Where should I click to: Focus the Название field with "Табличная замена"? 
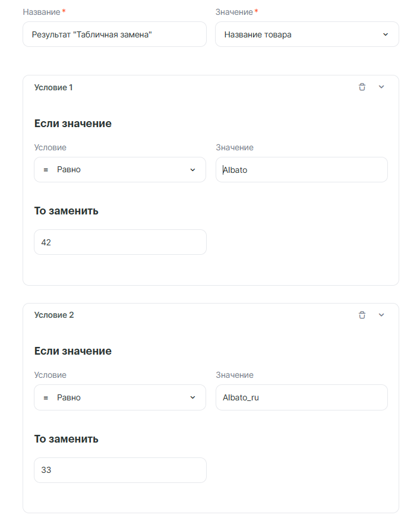point(114,34)
